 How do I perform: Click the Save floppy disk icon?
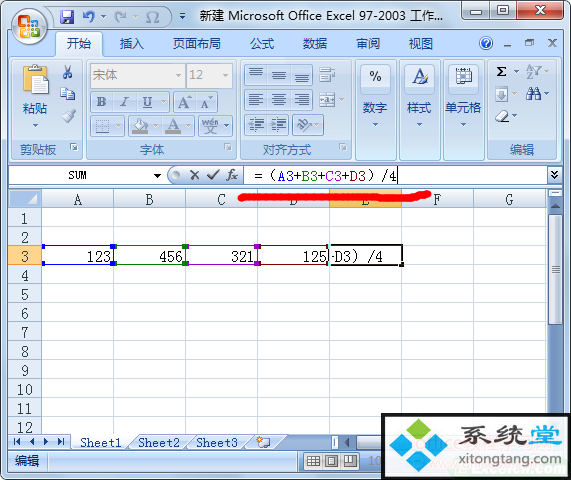[67, 17]
